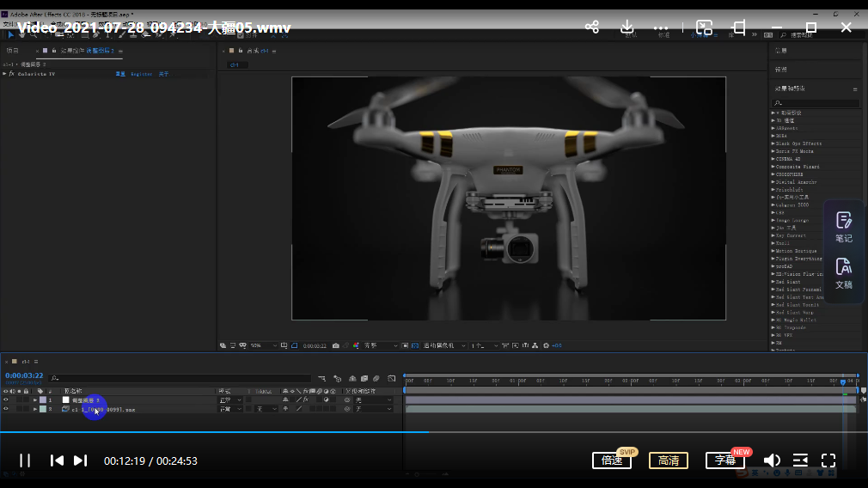Open the graph editor icon in the timeline
868x488 pixels.
[x=391, y=378]
